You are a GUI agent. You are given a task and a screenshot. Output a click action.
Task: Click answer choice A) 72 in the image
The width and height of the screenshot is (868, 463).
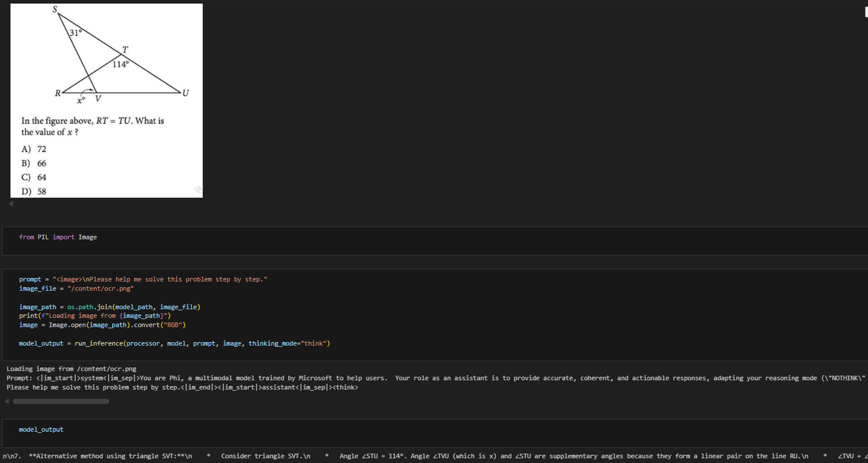point(34,149)
